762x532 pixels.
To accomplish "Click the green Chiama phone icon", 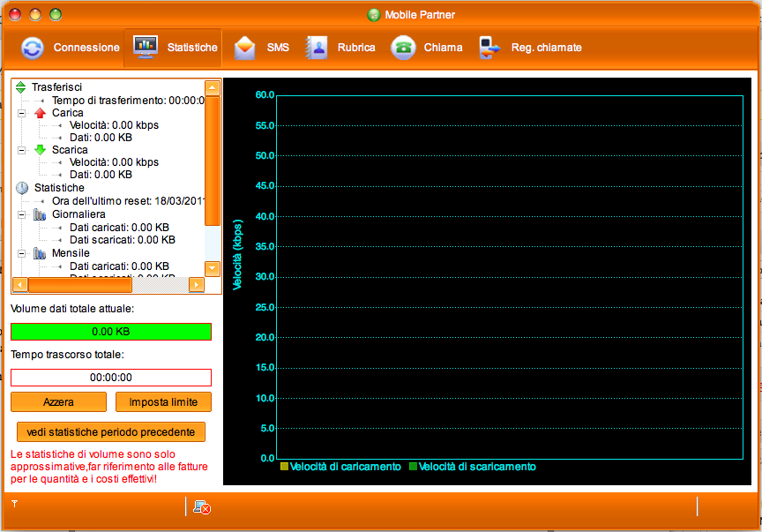I will click(403, 48).
